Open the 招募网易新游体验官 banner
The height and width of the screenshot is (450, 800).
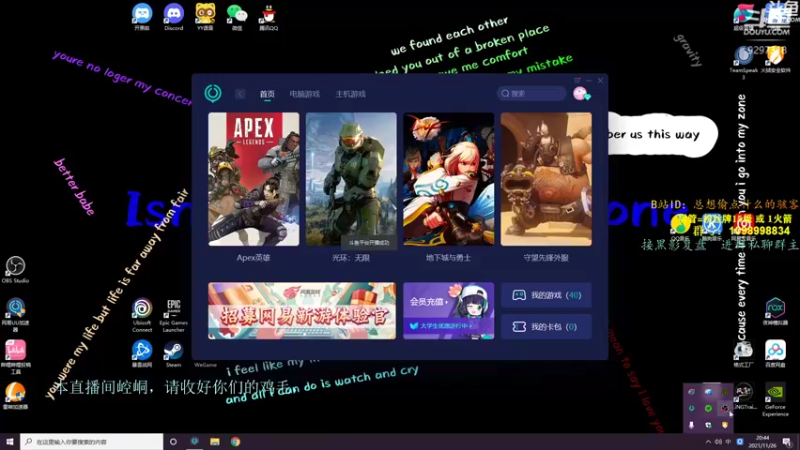[x=302, y=311]
